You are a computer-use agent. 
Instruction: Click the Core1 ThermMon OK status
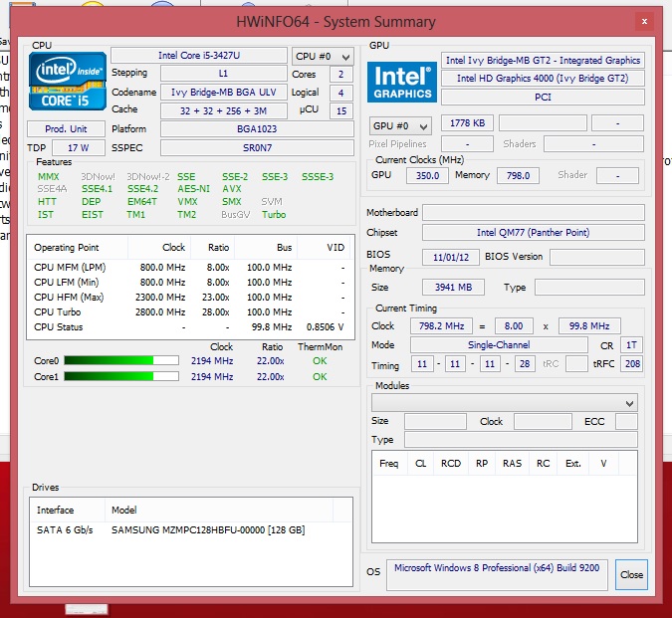tap(320, 377)
